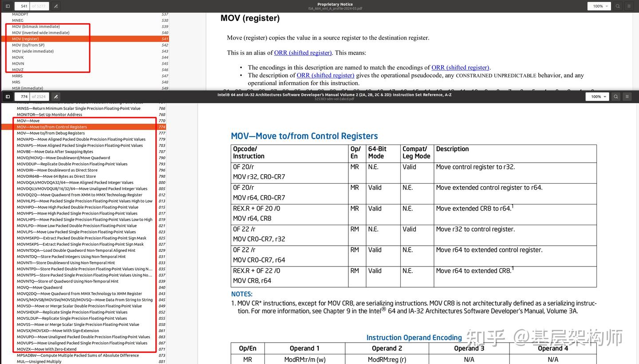Open search in the Intel manual window
This screenshot has height=364, width=639.
(616, 96)
